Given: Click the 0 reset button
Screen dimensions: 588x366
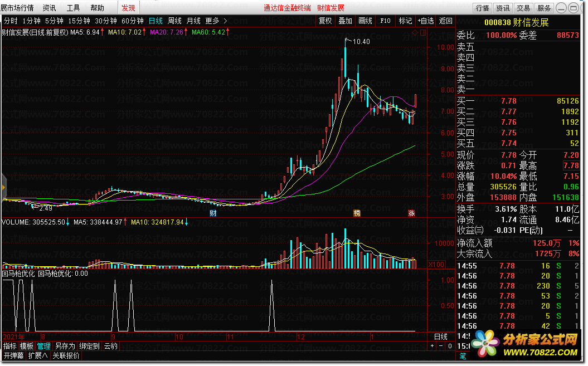Looking at the screenshot, I should coord(450,346).
